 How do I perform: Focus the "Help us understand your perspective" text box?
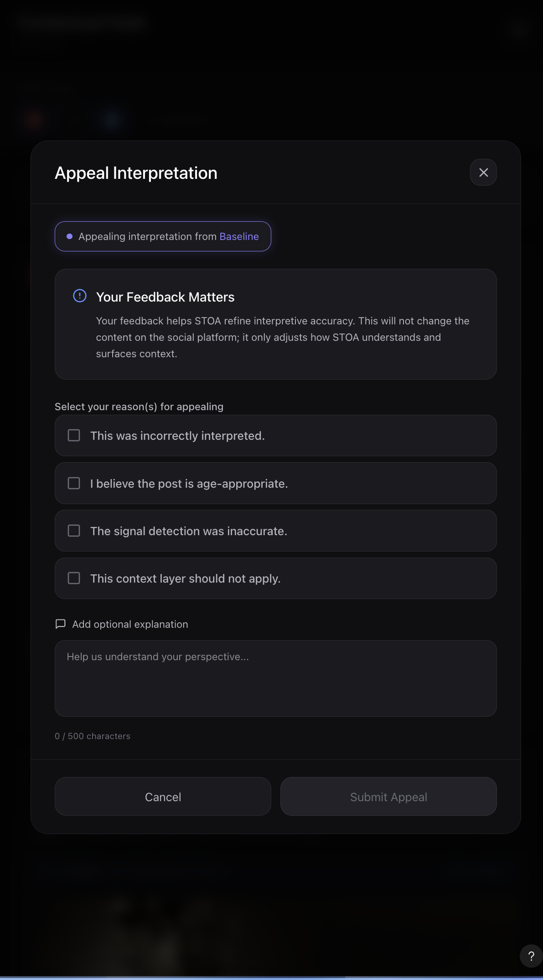coord(275,678)
